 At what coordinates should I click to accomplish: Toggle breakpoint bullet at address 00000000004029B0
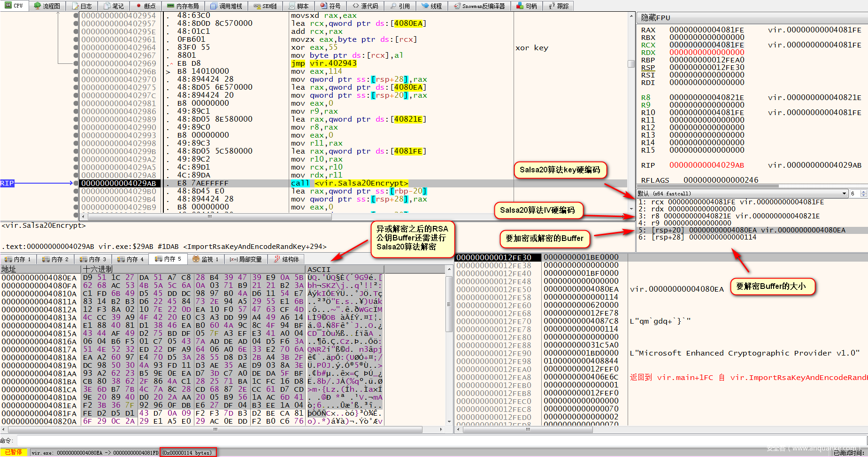[76, 191]
